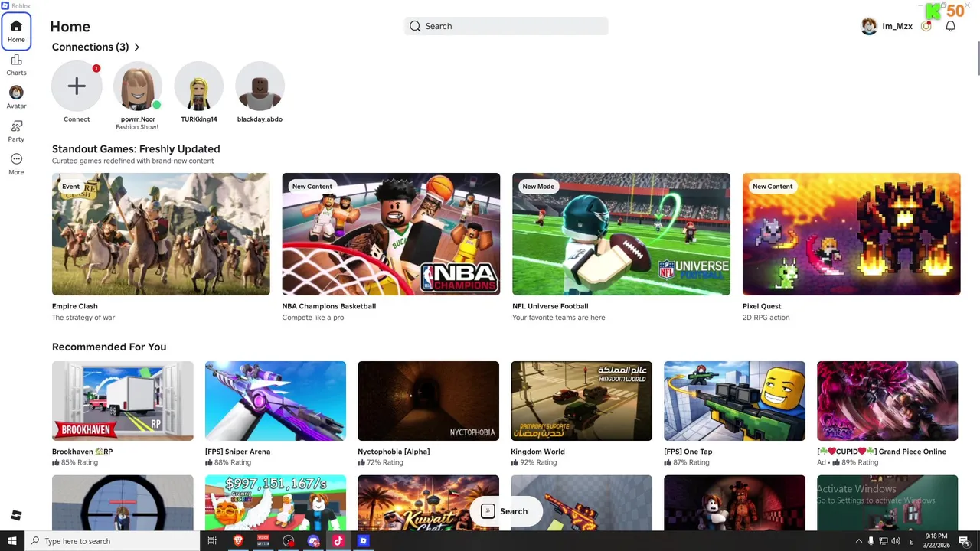Open the Windows notification center
980x551 pixels.
[x=965, y=541]
